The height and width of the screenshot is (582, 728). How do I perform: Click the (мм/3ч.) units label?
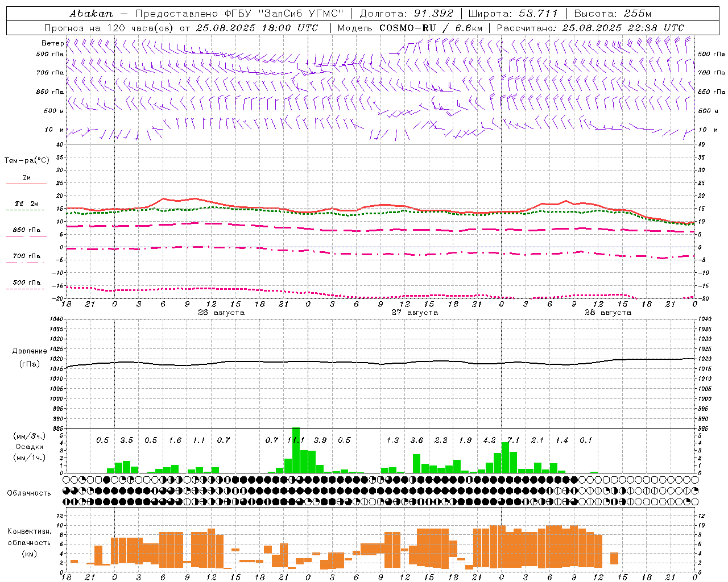29,436
